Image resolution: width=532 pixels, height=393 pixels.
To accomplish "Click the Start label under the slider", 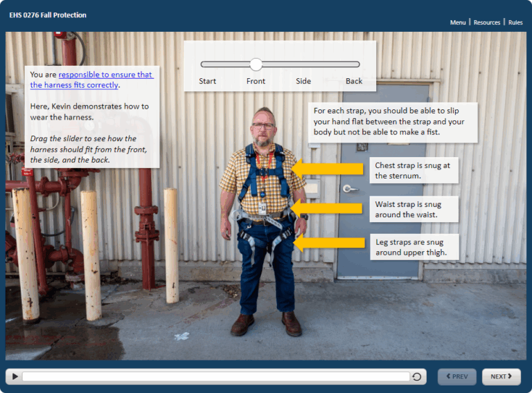I will 207,81.
